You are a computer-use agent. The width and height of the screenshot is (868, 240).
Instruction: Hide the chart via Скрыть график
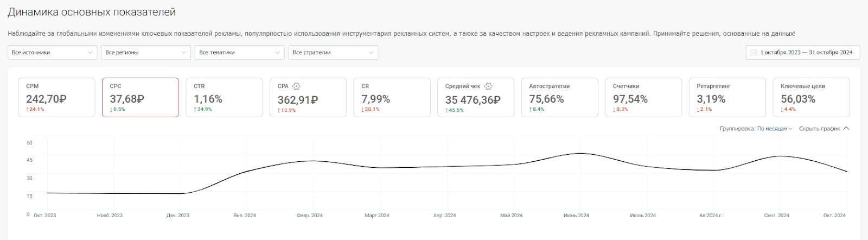pos(819,129)
